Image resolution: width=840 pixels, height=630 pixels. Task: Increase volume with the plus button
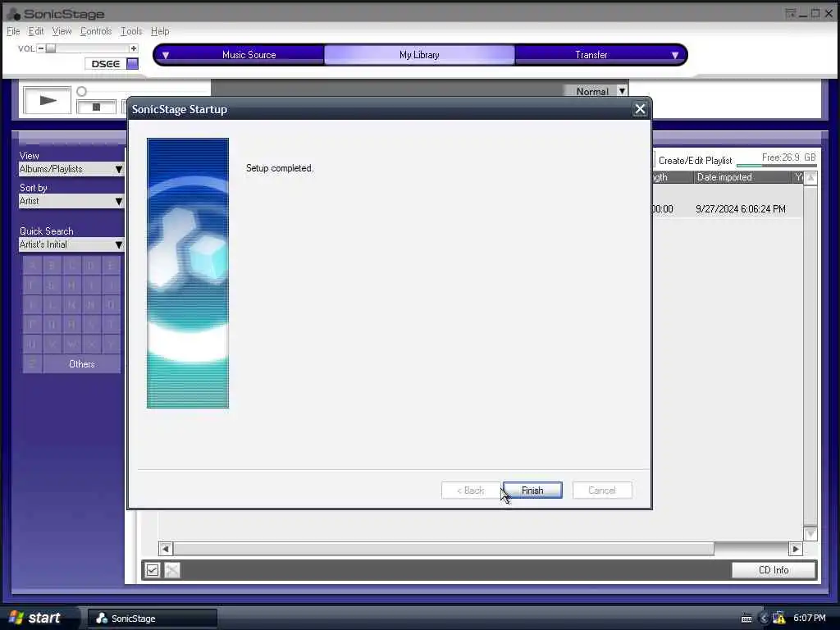click(134, 48)
